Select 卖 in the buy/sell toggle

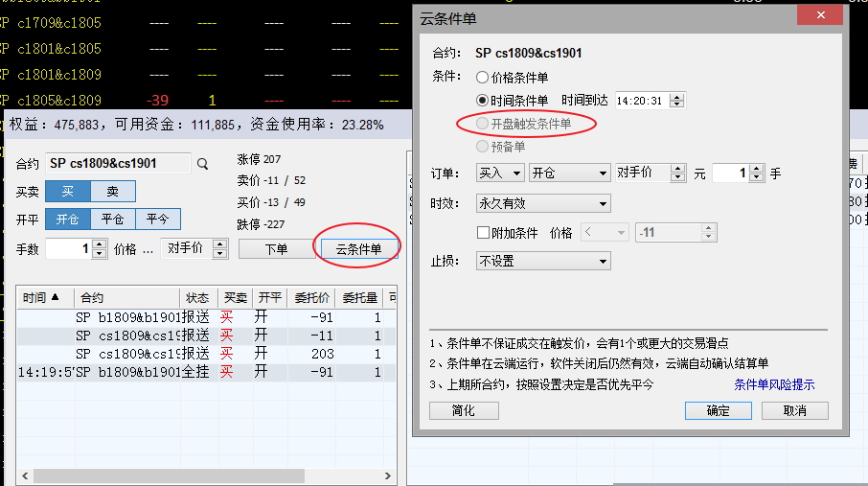113,192
